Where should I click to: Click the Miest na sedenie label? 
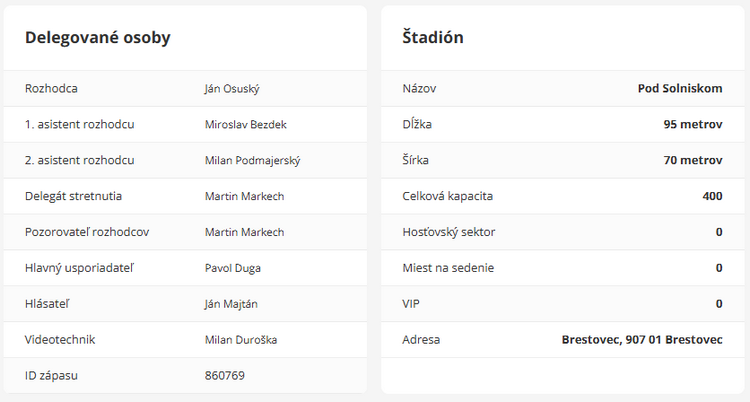pos(447,268)
